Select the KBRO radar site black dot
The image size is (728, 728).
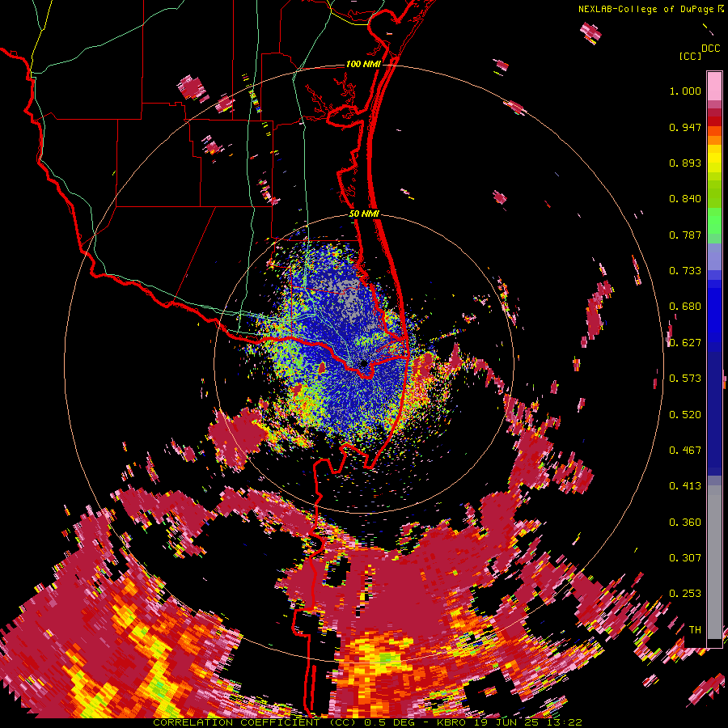click(x=363, y=363)
